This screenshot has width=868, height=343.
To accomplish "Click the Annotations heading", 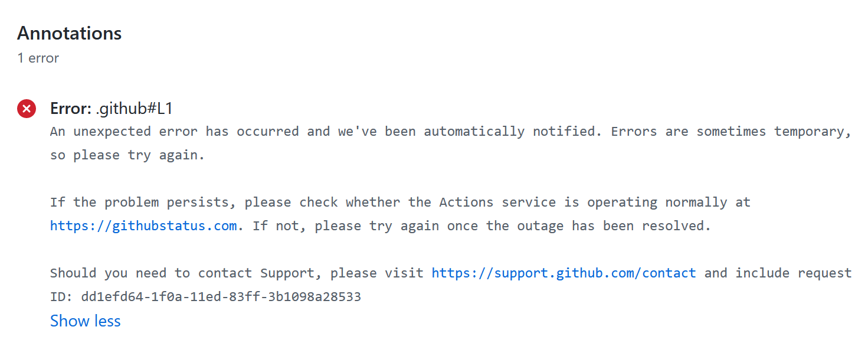I will pyautogui.click(x=69, y=34).
